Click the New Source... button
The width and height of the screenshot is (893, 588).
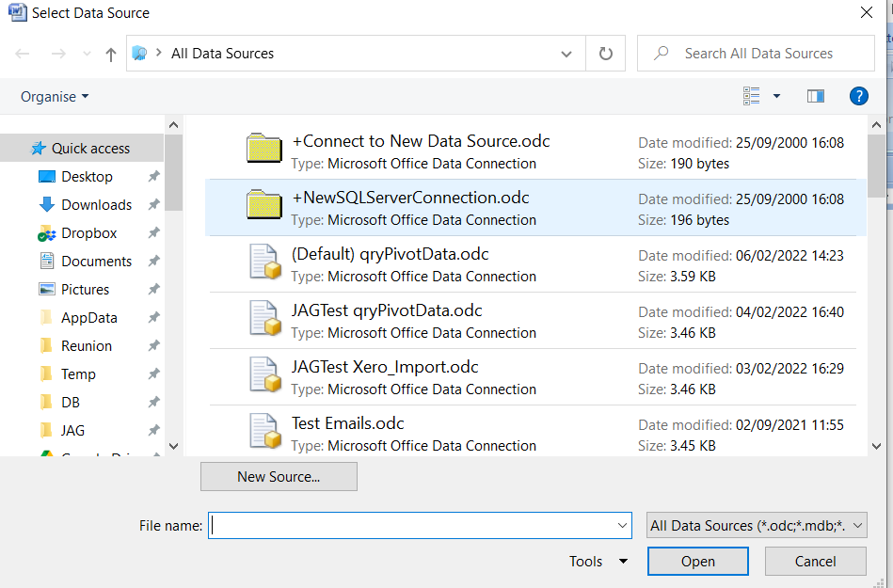(279, 476)
